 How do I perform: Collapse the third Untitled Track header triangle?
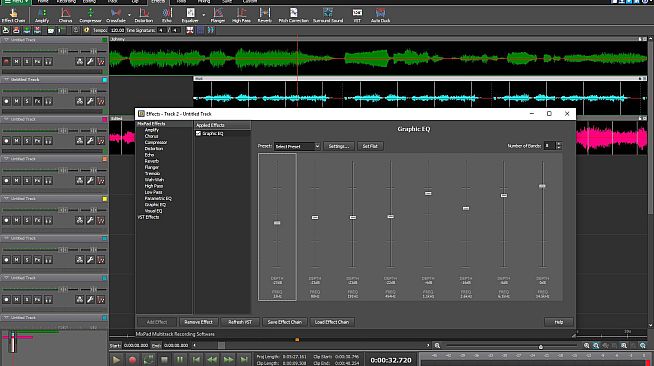tap(6, 119)
